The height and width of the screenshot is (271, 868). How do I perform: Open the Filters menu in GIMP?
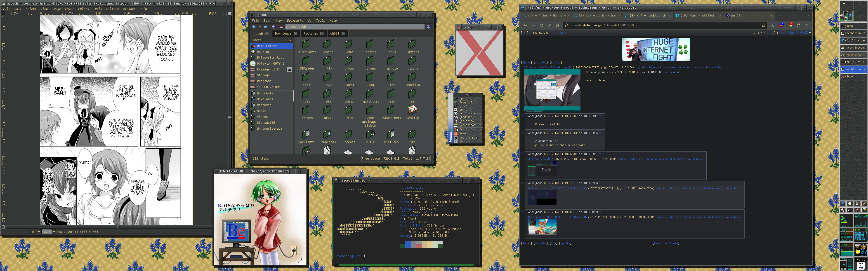112,9
